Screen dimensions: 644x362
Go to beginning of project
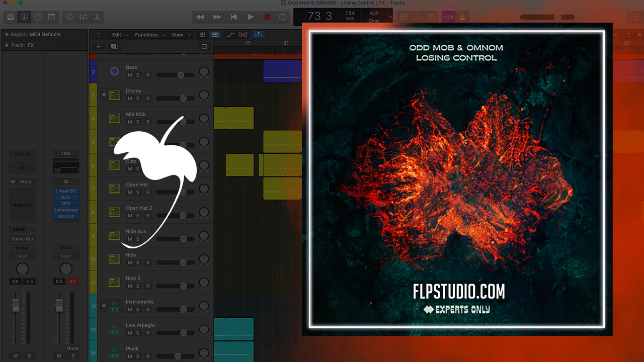point(233,17)
